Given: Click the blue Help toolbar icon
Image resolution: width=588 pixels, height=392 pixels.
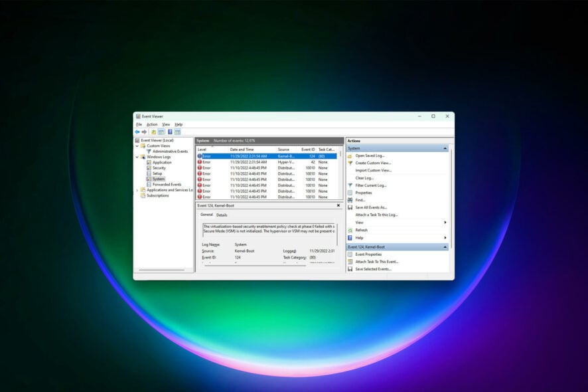Looking at the screenshot, I should coord(170,132).
